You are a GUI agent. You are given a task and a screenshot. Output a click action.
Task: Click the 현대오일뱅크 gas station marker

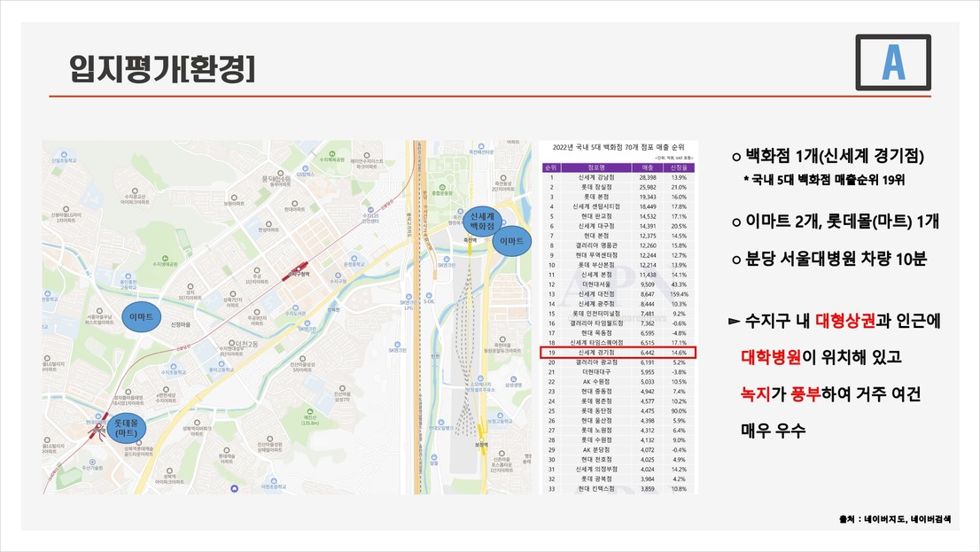pyautogui.click(x=441, y=425)
